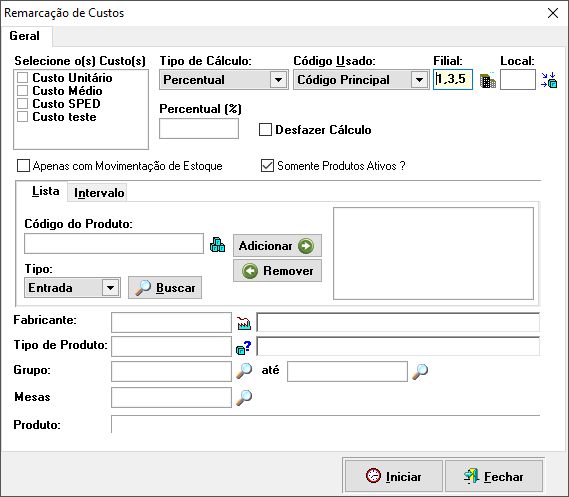Click the Iniciar button
Viewport: 569px width, 497px height.
point(393,476)
